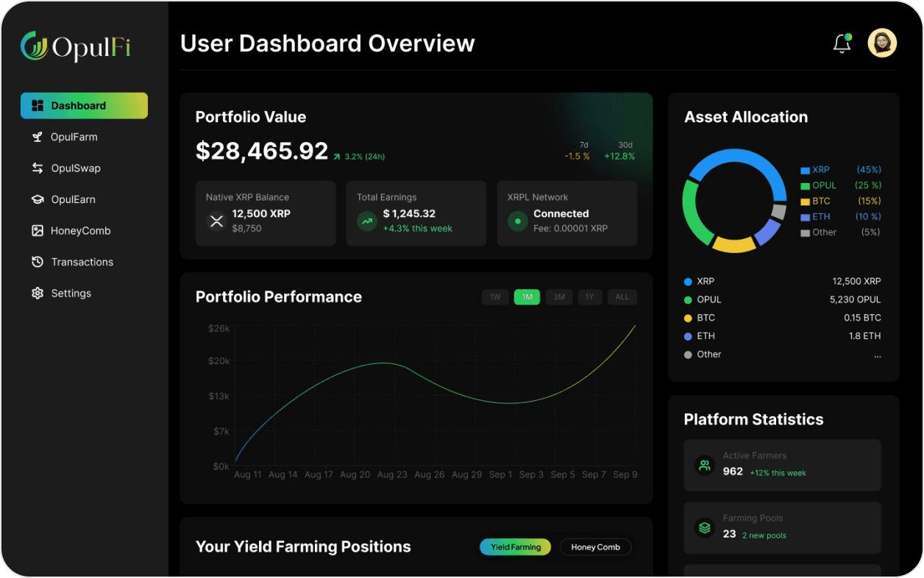
Task: Click the blue XRP legend swatch
Action: click(x=805, y=171)
